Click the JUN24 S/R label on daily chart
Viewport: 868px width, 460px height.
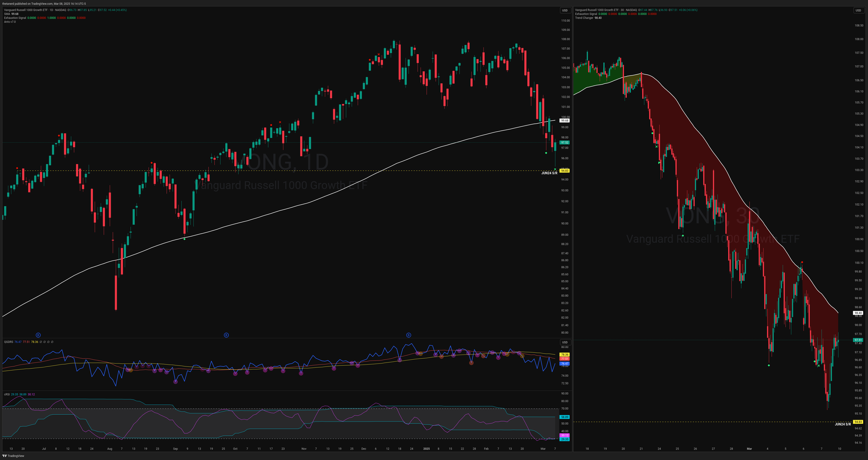[x=549, y=173]
